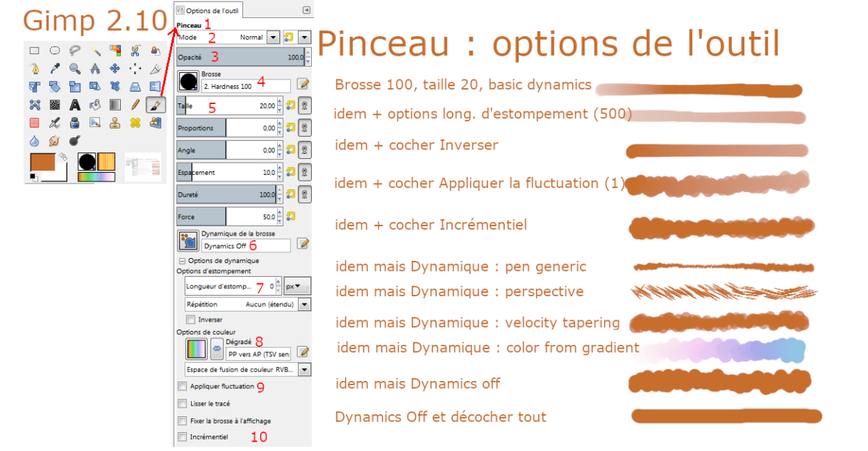
Task: Open the px unit dropdown for fade length
Action: [297, 286]
